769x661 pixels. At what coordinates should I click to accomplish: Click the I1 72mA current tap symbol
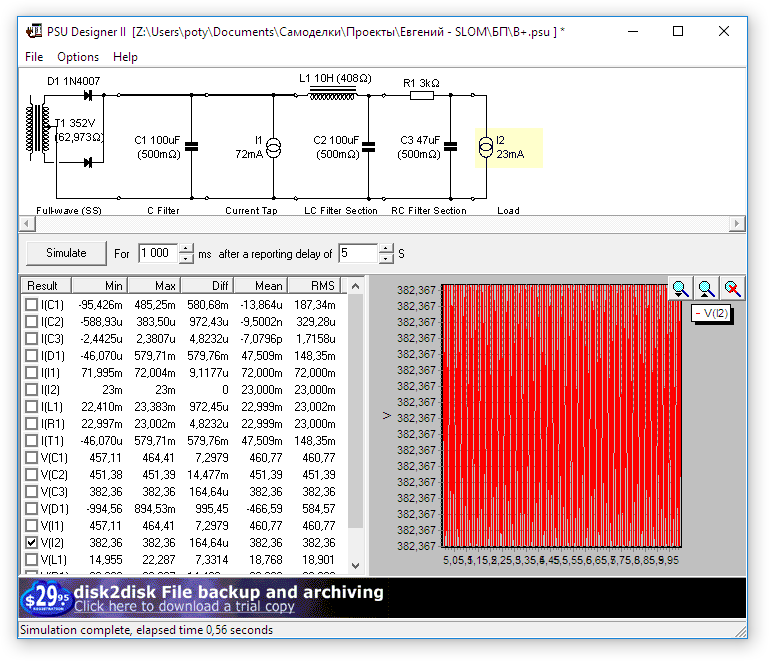(x=272, y=147)
